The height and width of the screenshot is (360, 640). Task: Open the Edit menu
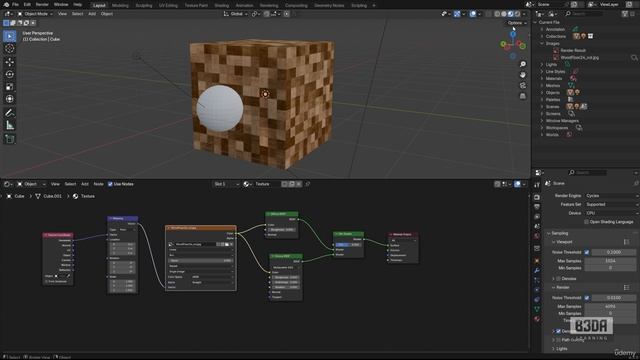pos(27,4)
